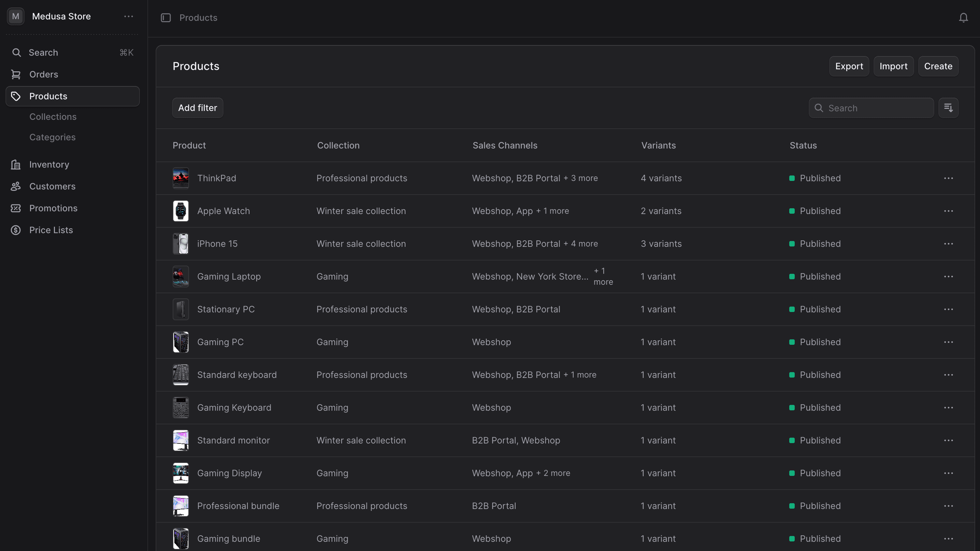This screenshot has height=551, width=980.
Task: Open the Promotions section
Action: tap(54, 208)
